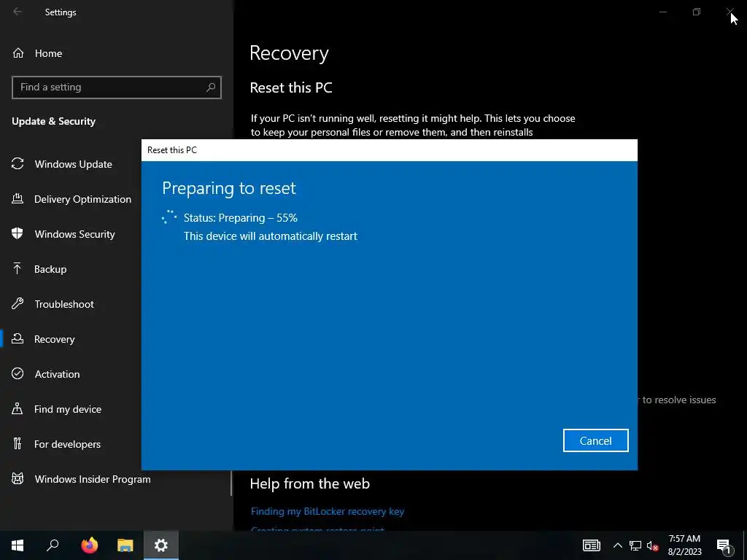
Task: Open the Windows Start menu
Action: click(18, 545)
